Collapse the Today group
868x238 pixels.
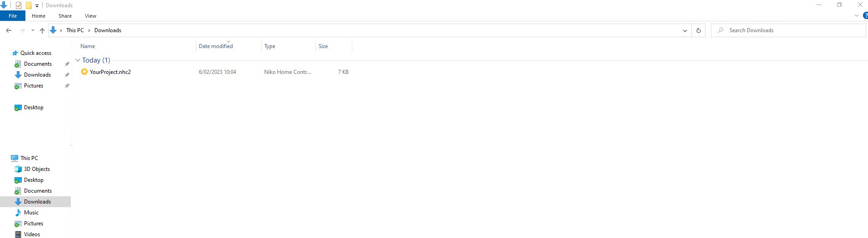coord(78,60)
